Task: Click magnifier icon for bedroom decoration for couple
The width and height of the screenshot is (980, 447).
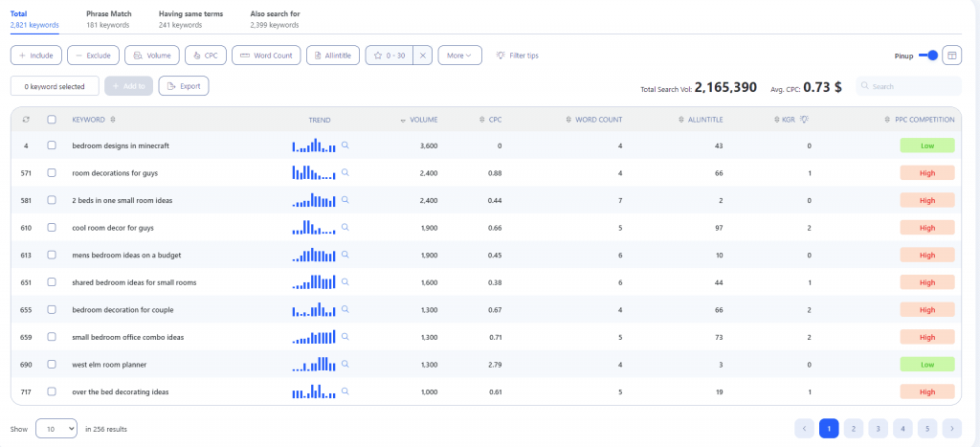Action: click(x=345, y=309)
